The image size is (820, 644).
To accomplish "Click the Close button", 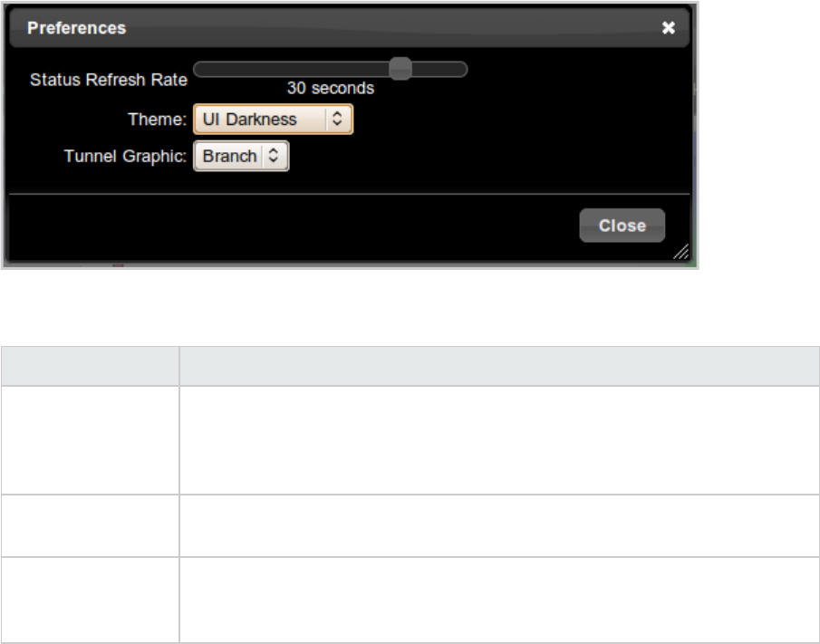I will point(622,226).
